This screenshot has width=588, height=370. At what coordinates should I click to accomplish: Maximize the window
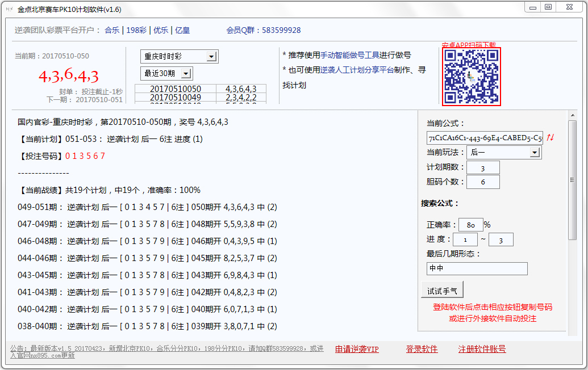[x=548, y=7]
